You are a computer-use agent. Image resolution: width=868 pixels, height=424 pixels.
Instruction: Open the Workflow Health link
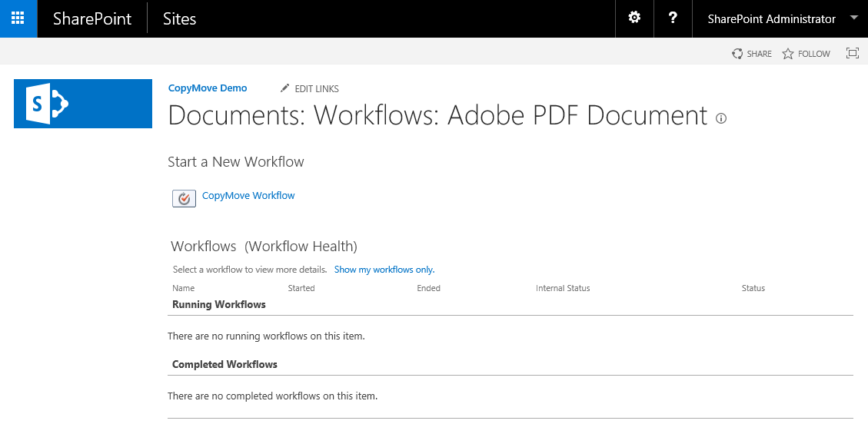coord(301,246)
